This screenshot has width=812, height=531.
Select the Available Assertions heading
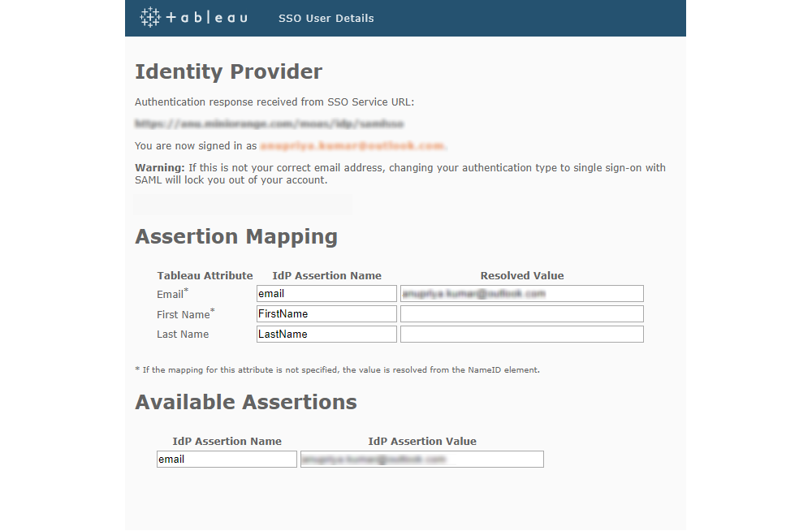coord(246,403)
